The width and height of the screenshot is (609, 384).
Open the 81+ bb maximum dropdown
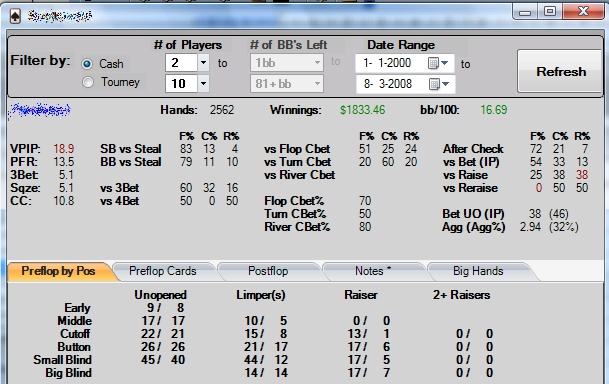287,83
